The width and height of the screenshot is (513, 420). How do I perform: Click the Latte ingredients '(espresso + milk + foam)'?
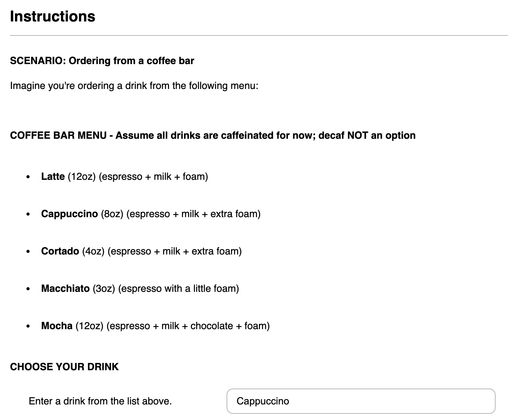(x=153, y=176)
